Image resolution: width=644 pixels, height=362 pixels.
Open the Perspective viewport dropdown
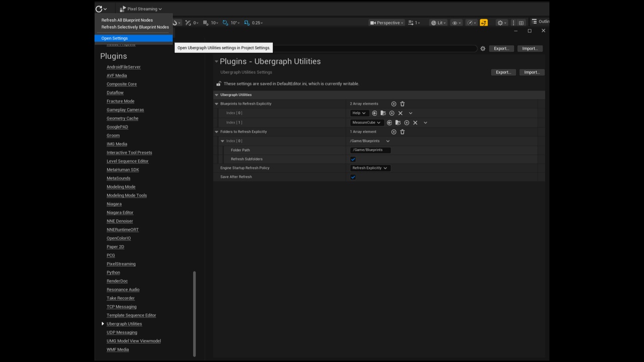click(386, 23)
